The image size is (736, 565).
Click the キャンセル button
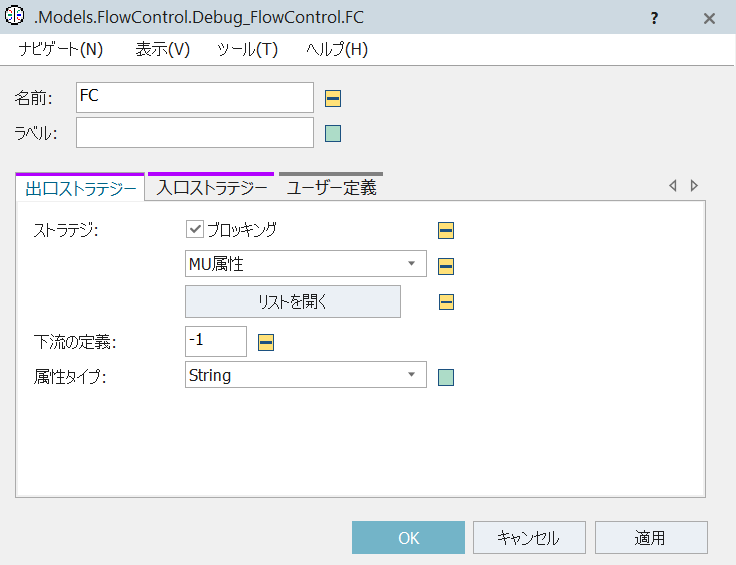tap(529, 538)
